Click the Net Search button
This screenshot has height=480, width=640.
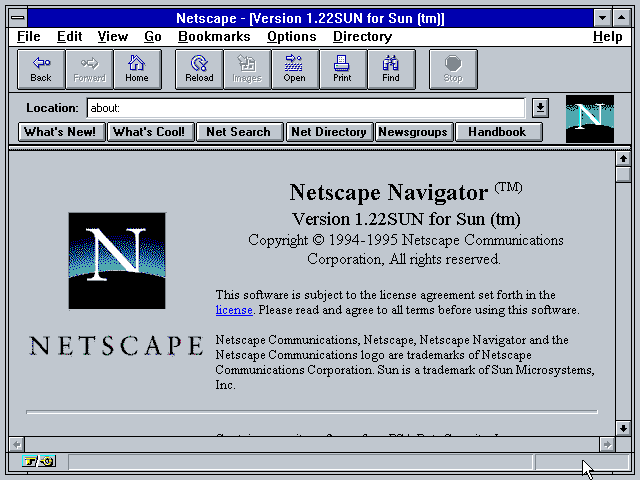(x=239, y=132)
